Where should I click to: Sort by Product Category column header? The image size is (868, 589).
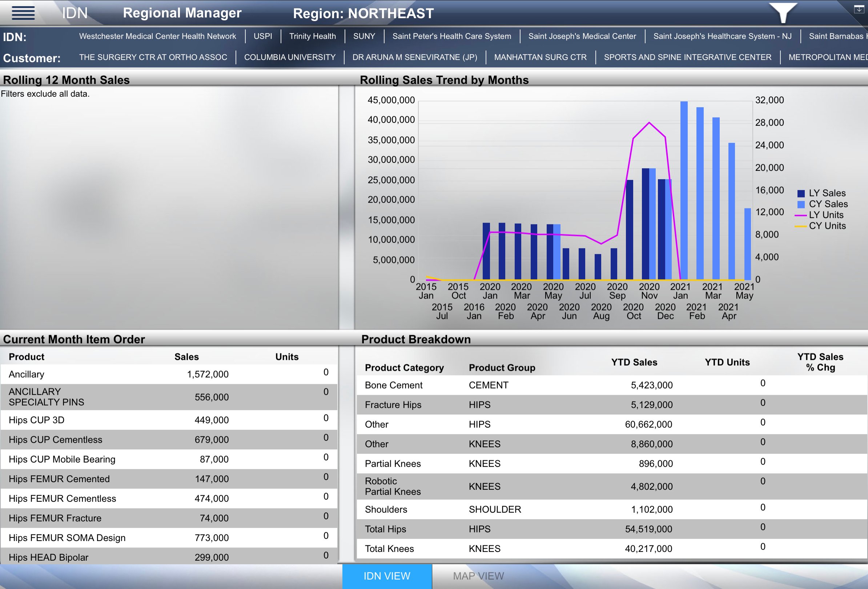point(404,368)
